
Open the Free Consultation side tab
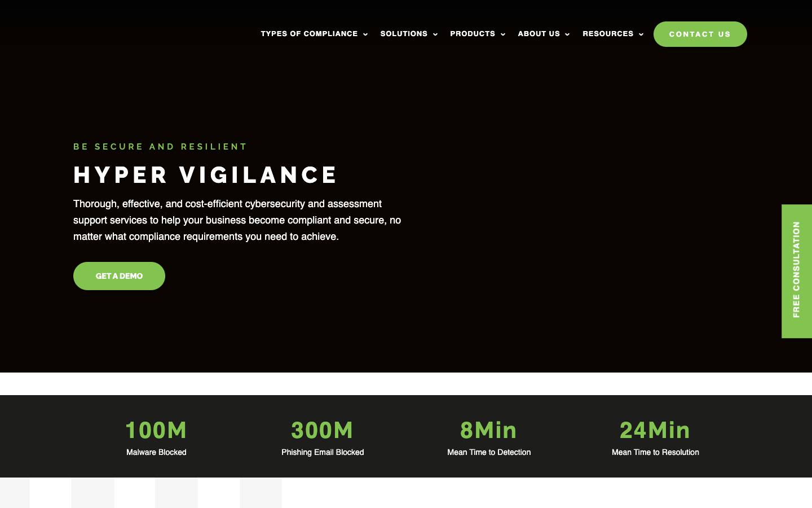797,271
